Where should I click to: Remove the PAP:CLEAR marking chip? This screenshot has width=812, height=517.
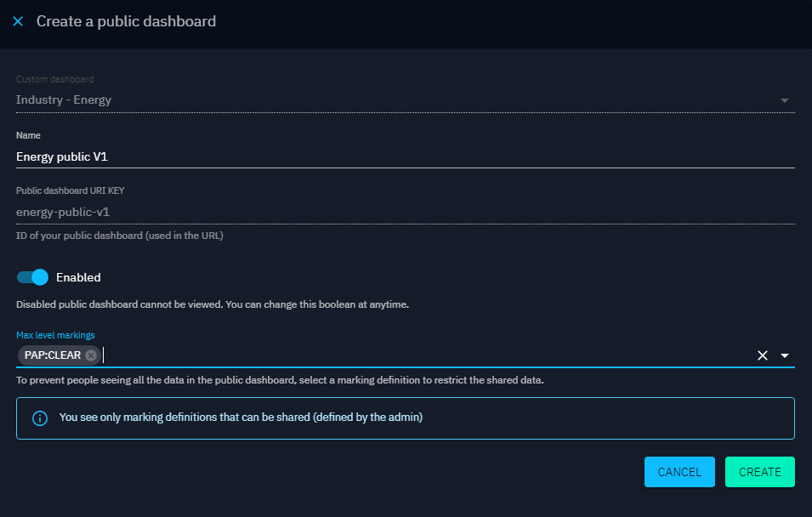click(91, 355)
